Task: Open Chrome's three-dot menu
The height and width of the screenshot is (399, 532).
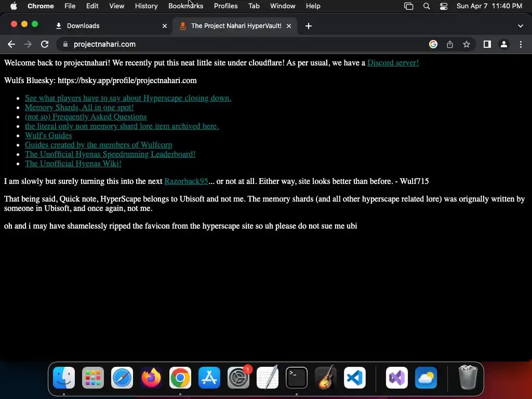Action: point(521,45)
